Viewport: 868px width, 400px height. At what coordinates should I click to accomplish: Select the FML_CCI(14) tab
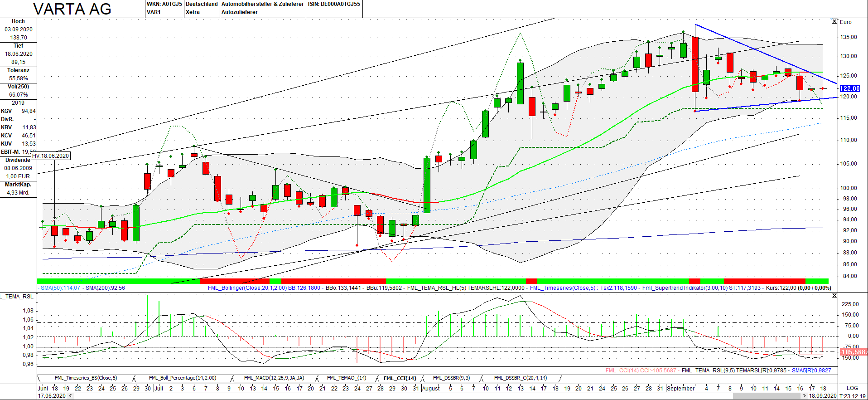pos(400,378)
